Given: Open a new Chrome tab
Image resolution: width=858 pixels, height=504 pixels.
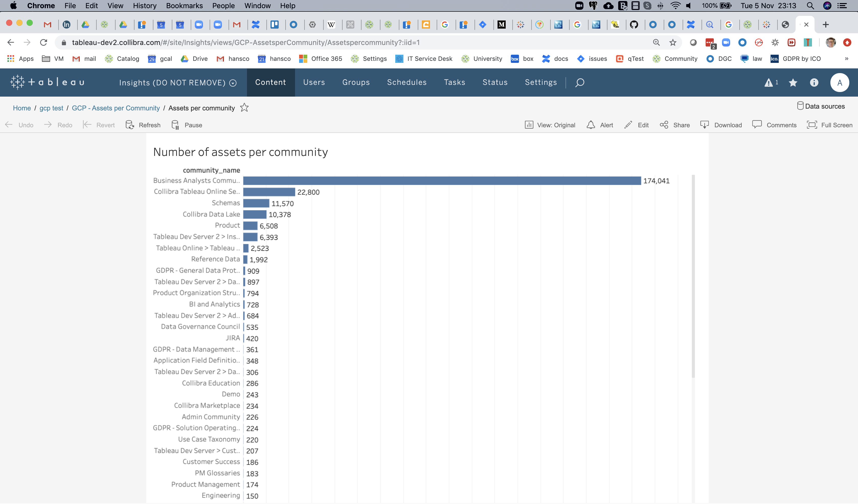Looking at the screenshot, I should (x=826, y=25).
